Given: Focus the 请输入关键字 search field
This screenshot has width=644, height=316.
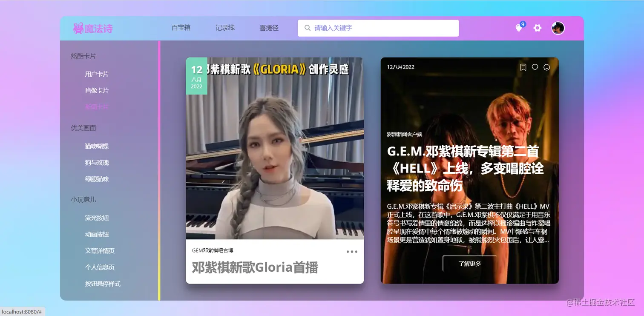Looking at the screenshot, I should (x=378, y=28).
